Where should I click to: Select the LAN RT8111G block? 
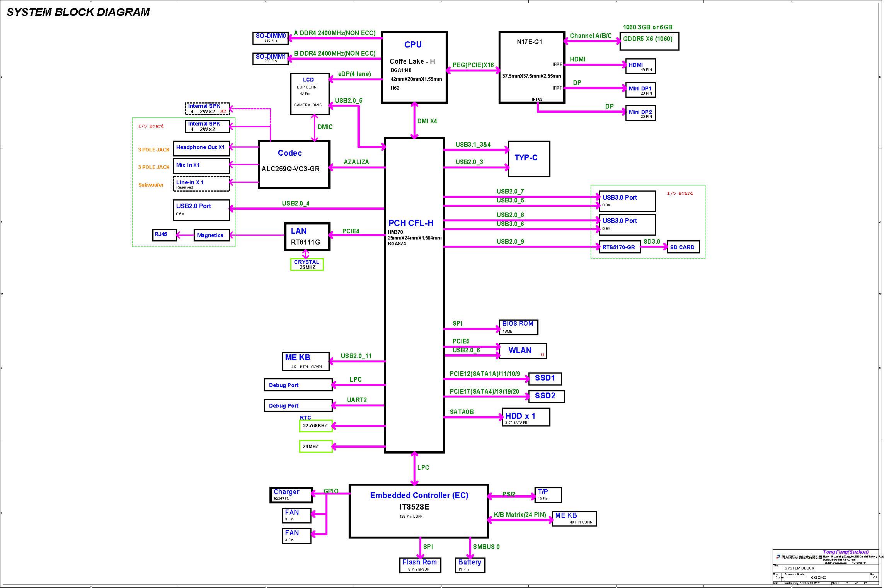(307, 236)
